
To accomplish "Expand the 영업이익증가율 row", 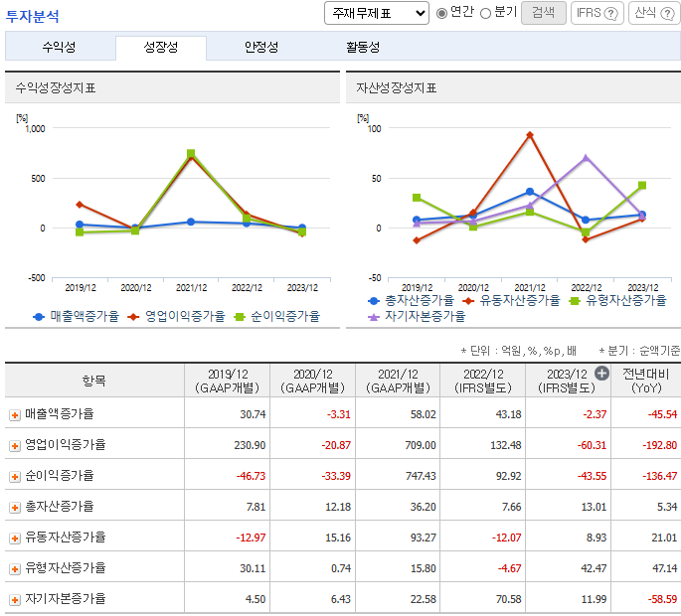I will pyautogui.click(x=14, y=446).
